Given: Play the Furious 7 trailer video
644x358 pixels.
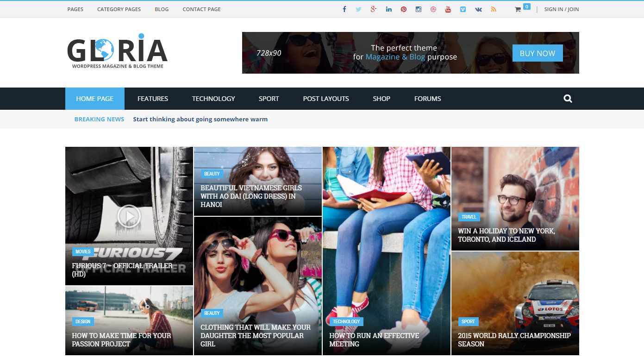Looking at the screenshot, I should coord(129,216).
